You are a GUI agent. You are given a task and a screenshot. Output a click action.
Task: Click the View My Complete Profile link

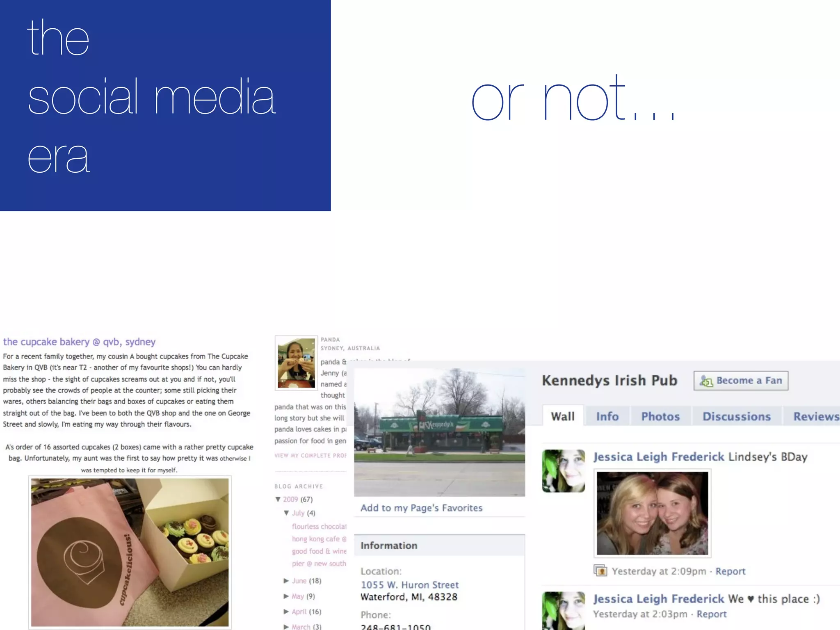tap(310, 455)
